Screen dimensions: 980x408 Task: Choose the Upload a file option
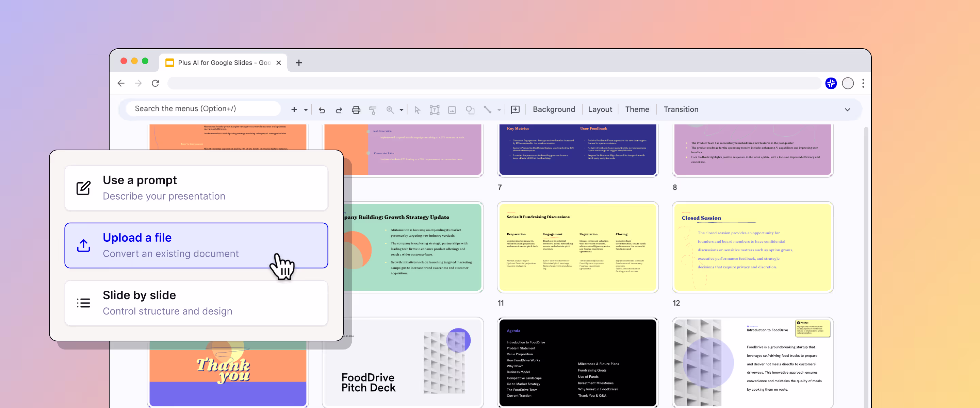point(196,245)
